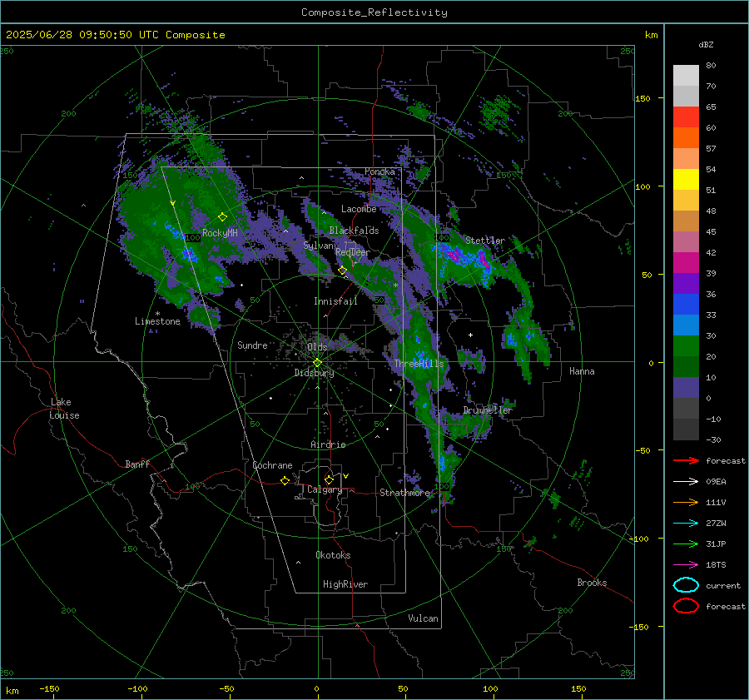Click the yellow radar-site diamond above Didsbury

pyautogui.click(x=317, y=363)
